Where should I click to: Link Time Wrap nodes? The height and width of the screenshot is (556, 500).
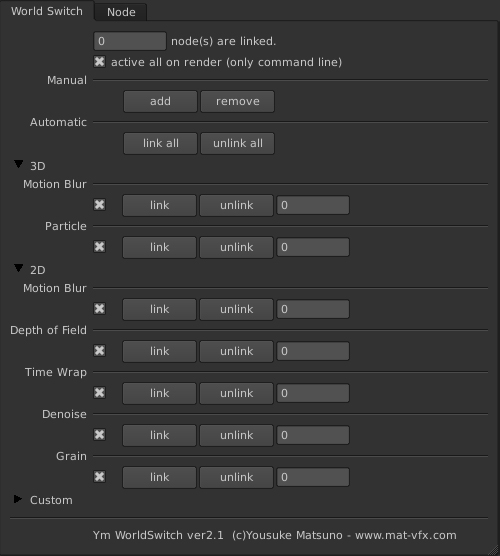click(x=159, y=393)
